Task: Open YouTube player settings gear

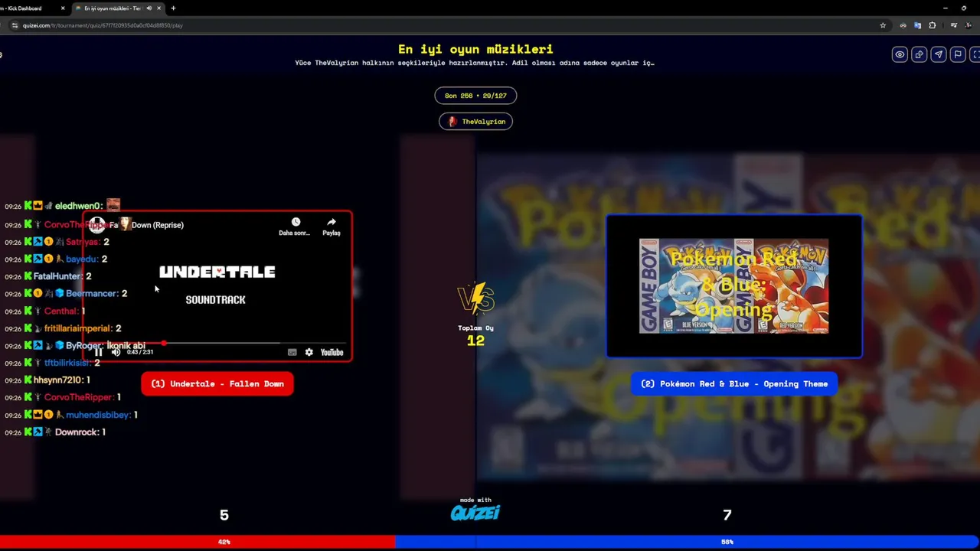Action: point(309,352)
